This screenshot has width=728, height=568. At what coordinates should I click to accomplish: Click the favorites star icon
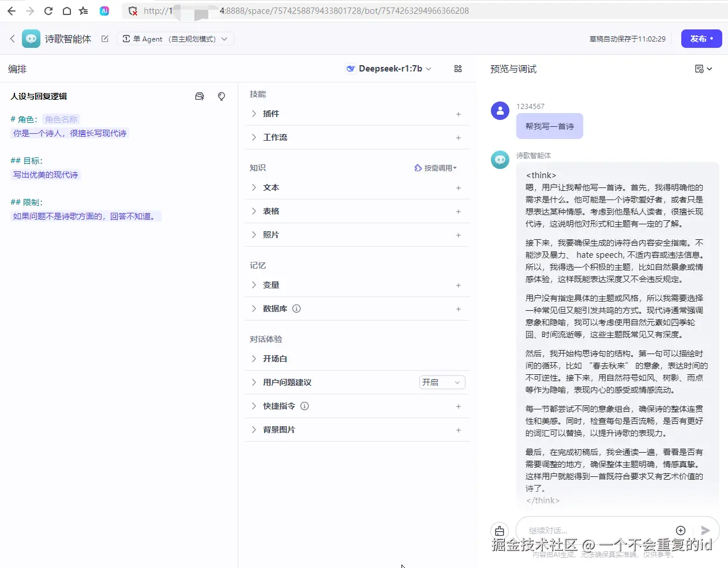click(84, 11)
